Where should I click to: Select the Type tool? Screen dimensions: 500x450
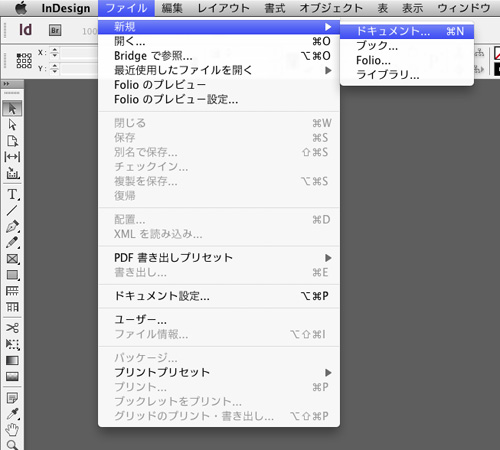(x=12, y=194)
